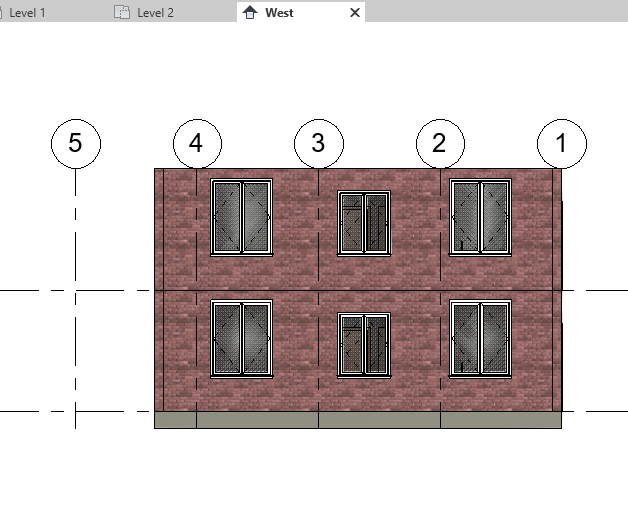Click the West tab elevation house icon
628x511 pixels.
[250, 13]
